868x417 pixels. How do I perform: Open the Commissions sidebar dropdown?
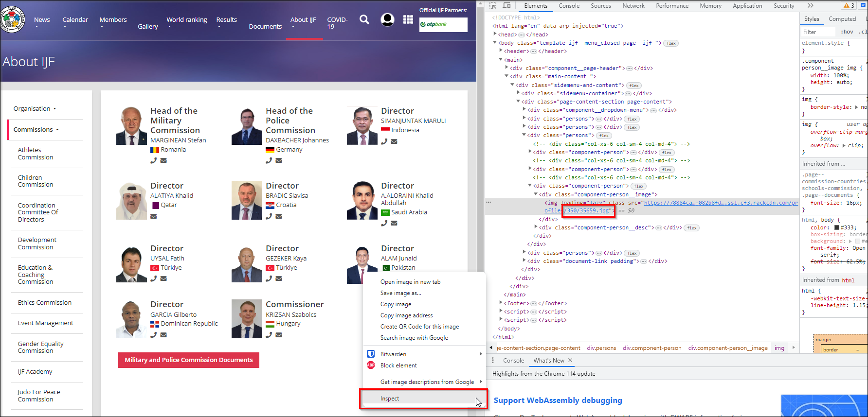36,130
